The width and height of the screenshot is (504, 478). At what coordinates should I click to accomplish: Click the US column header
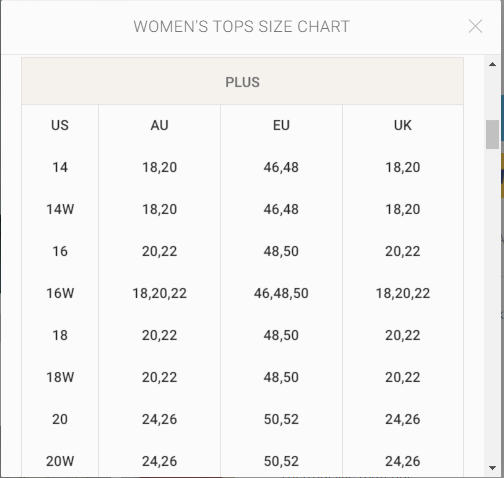point(60,125)
